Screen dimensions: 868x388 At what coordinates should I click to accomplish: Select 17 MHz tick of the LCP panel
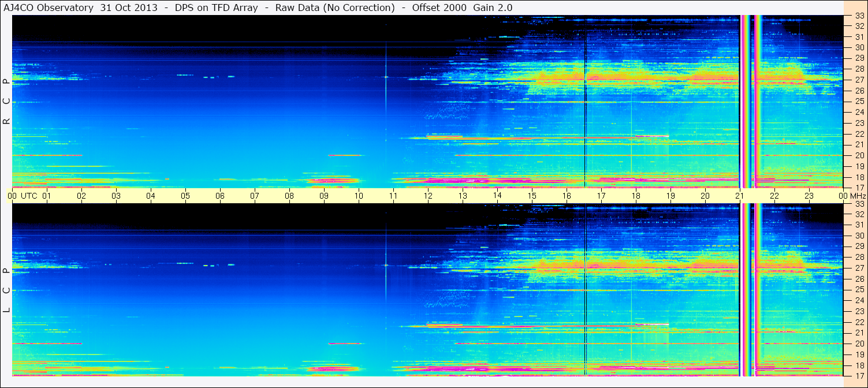[x=859, y=376]
